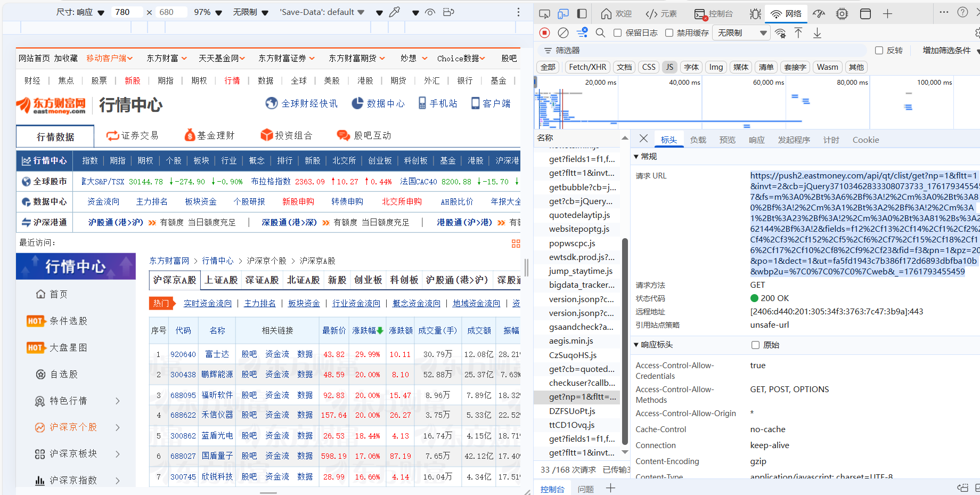
Task: Check the 原始 response headers toggle
Action: [755, 345]
